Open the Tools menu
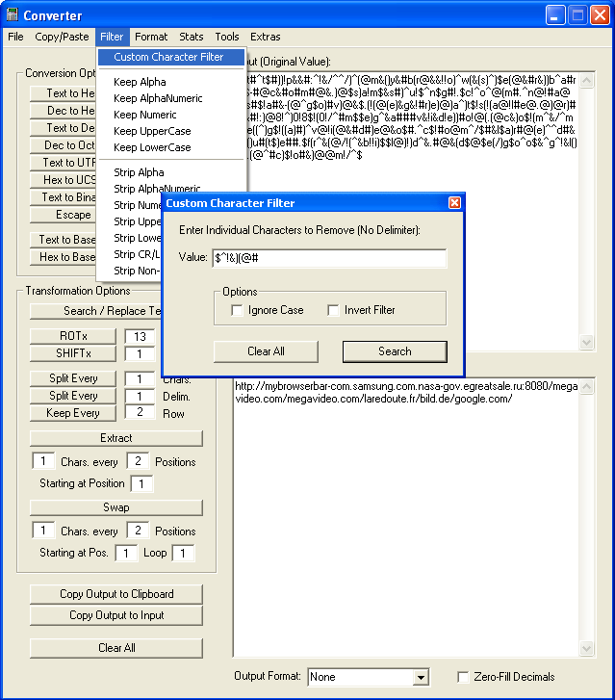This screenshot has width=615, height=700. point(227,37)
